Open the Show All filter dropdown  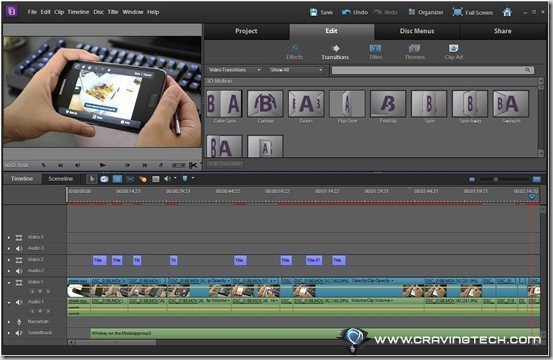(296, 70)
